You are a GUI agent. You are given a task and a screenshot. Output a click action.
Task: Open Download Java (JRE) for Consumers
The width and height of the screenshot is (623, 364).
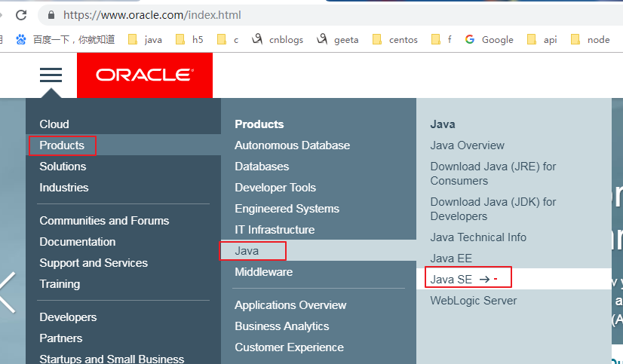[x=493, y=173]
